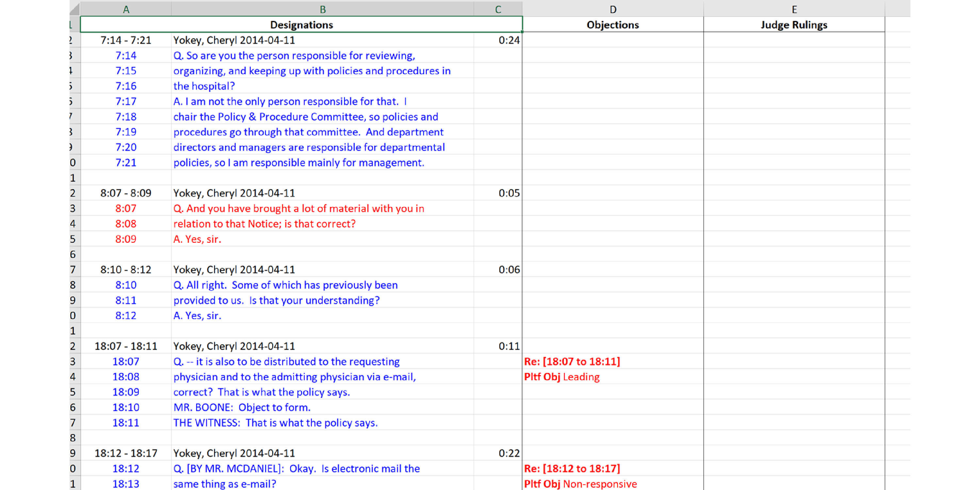Select cell 'MR. BOONE: Object to form.'
The width and height of the screenshot is (980, 490).
[x=242, y=407]
